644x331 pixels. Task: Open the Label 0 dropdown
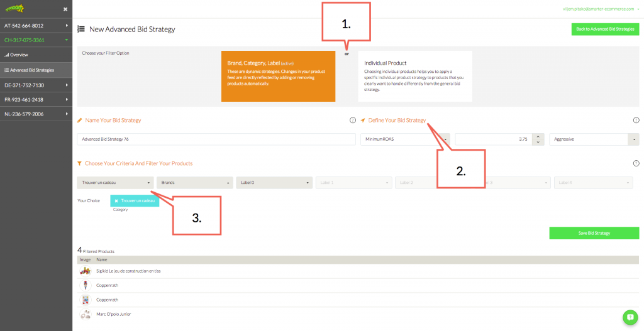(x=274, y=183)
